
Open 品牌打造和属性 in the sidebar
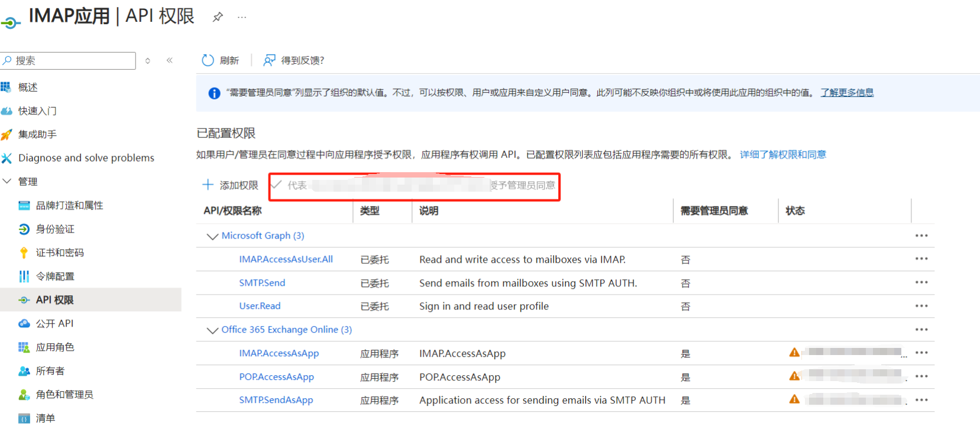[69, 205]
